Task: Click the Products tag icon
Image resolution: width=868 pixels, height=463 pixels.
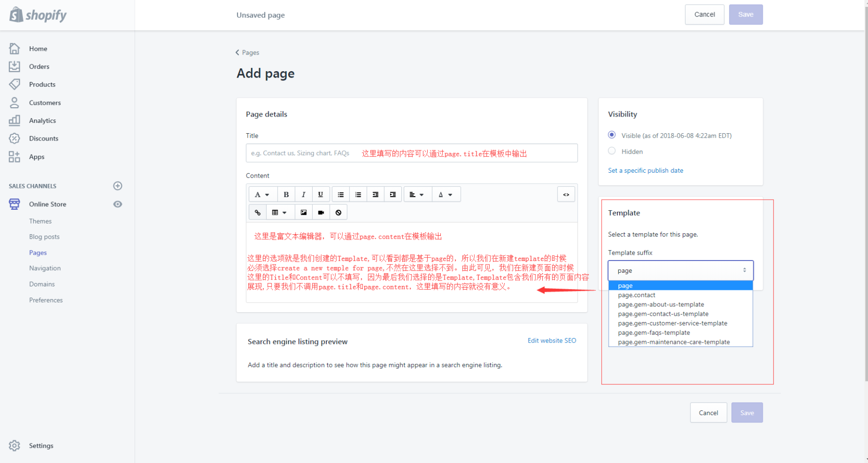Action: [x=15, y=84]
